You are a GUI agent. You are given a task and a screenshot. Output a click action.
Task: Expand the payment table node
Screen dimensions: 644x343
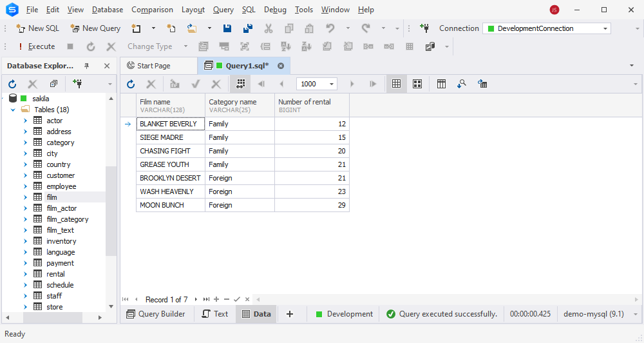(x=26, y=263)
